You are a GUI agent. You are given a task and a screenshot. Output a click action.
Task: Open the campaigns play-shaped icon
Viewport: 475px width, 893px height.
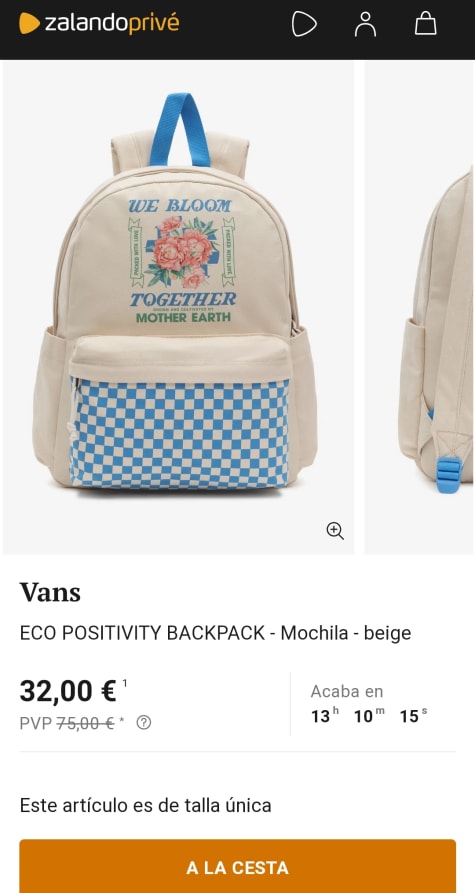[304, 24]
